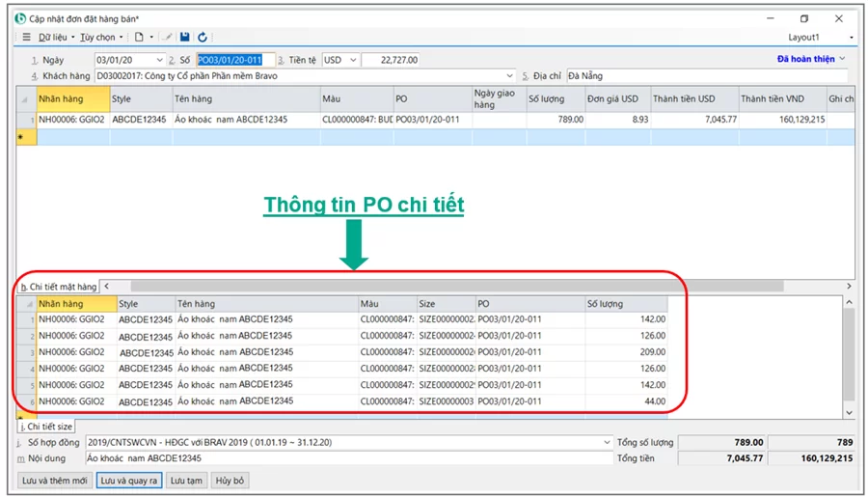Click Size column header in detail grid
Screen dimensions: 868x497
(x=447, y=304)
